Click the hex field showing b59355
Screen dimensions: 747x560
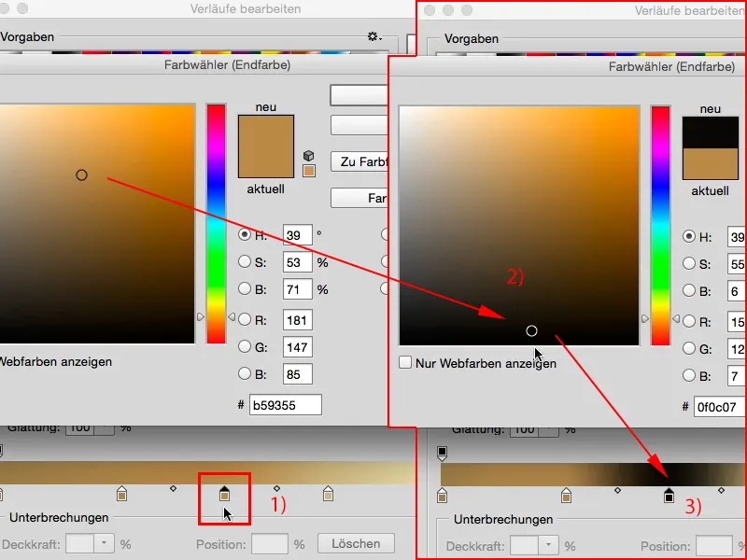tap(286, 405)
